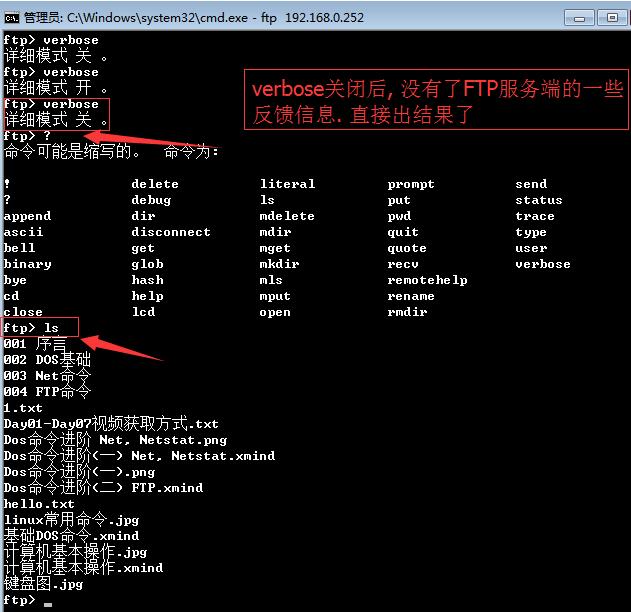Image resolution: width=631 pixels, height=612 pixels.
Task: Click the 'debug' command in help list
Action: click(151, 200)
